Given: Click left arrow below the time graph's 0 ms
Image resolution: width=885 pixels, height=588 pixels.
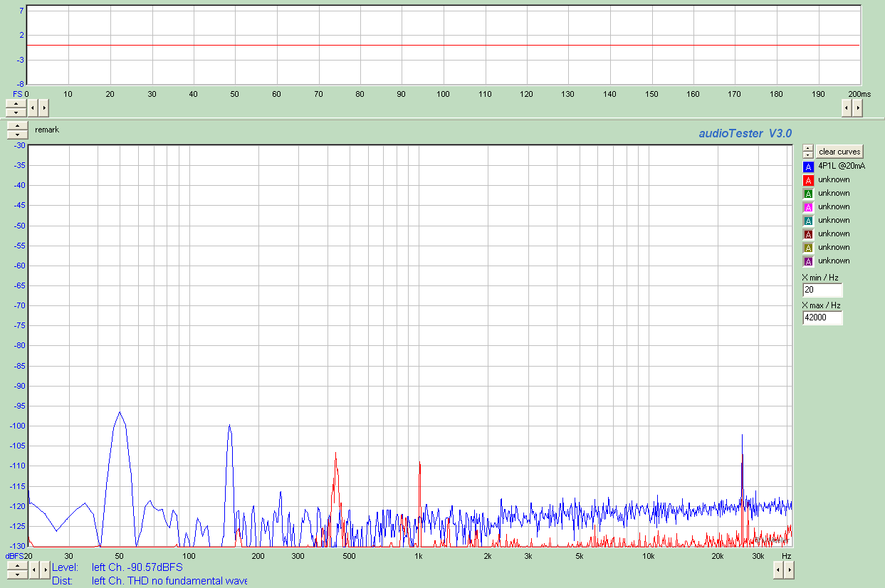Looking at the screenshot, I should [33, 108].
